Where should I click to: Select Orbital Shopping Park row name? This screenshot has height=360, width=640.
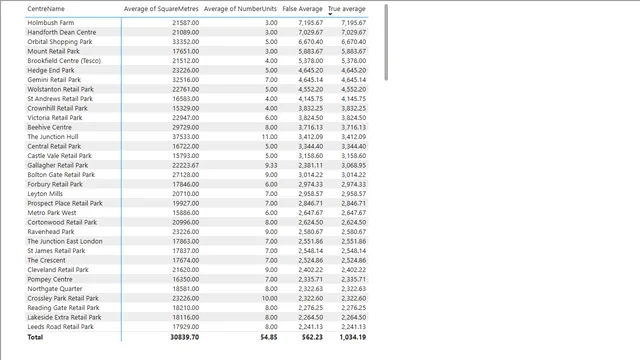[60, 42]
